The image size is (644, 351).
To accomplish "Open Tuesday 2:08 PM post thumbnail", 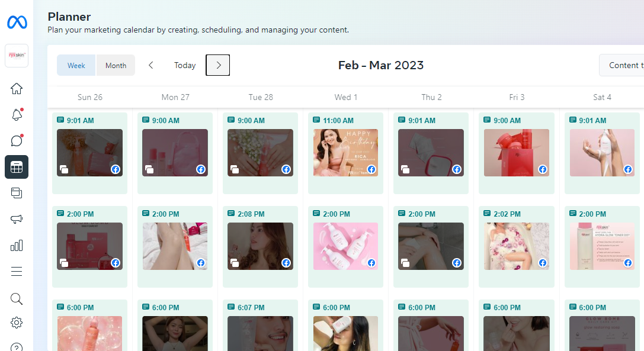I will click(x=261, y=246).
